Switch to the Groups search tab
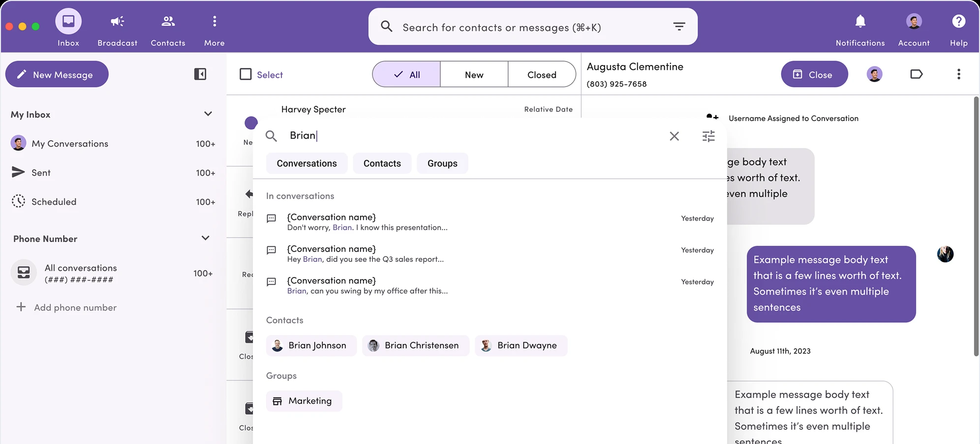This screenshot has width=980, height=444. click(x=442, y=163)
